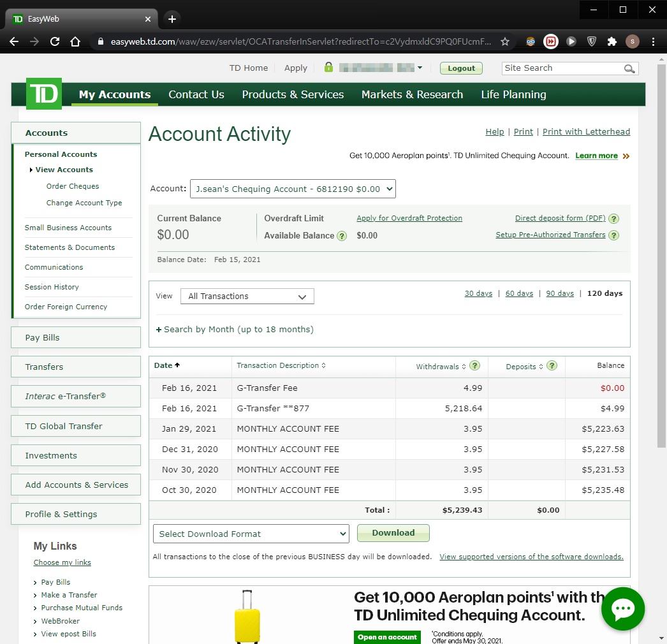
Task: Open Profile & Settings section
Action: pyautogui.click(x=76, y=514)
